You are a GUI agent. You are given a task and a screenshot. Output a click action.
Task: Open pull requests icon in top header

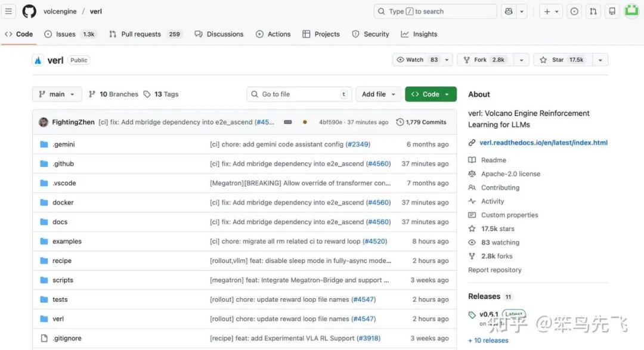click(x=593, y=11)
